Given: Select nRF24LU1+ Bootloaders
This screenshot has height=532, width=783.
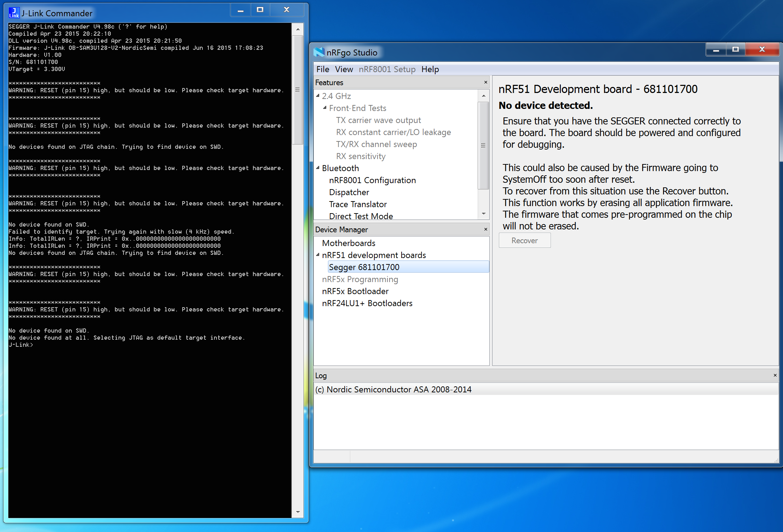Looking at the screenshot, I should (367, 303).
